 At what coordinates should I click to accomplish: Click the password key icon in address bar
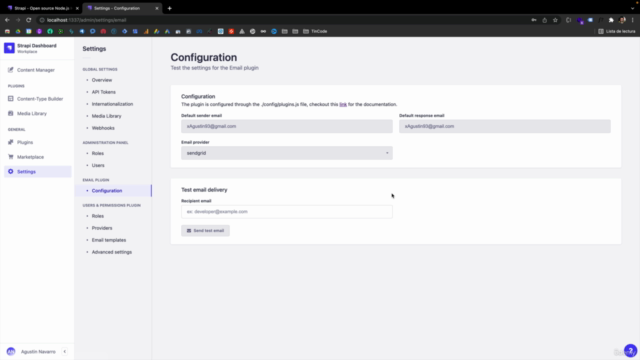tap(533, 20)
